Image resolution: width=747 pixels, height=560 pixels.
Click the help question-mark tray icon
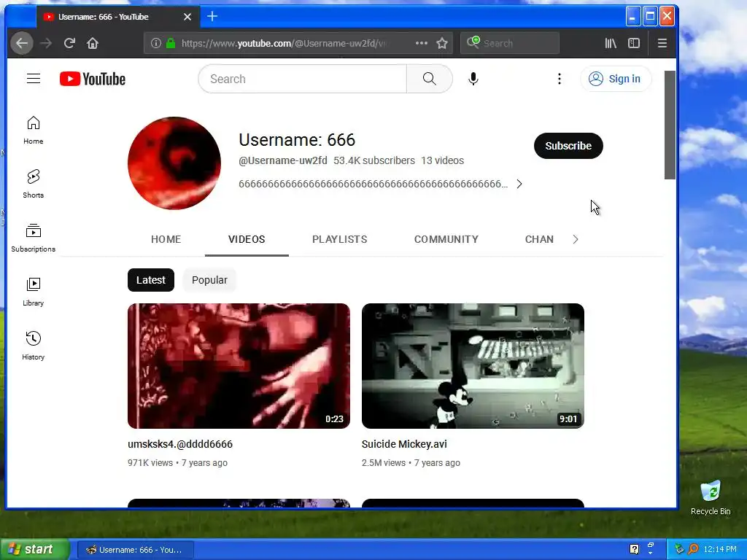pyautogui.click(x=634, y=550)
